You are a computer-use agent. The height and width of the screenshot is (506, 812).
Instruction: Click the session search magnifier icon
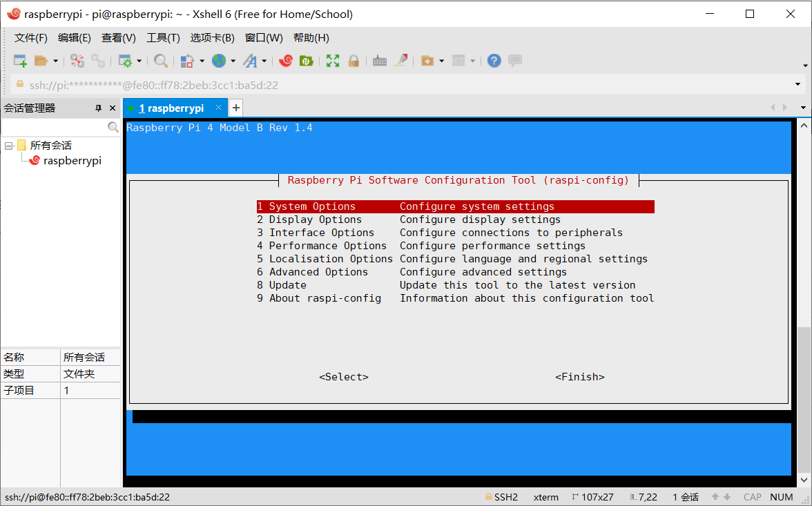click(x=113, y=127)
